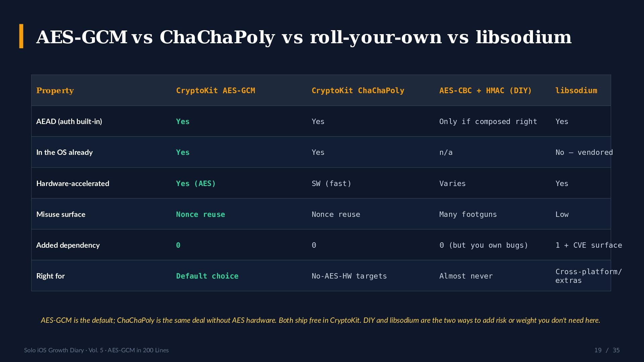
Task: Click the Solo iOS Growth Diary footer
Action: coord(96,350)
